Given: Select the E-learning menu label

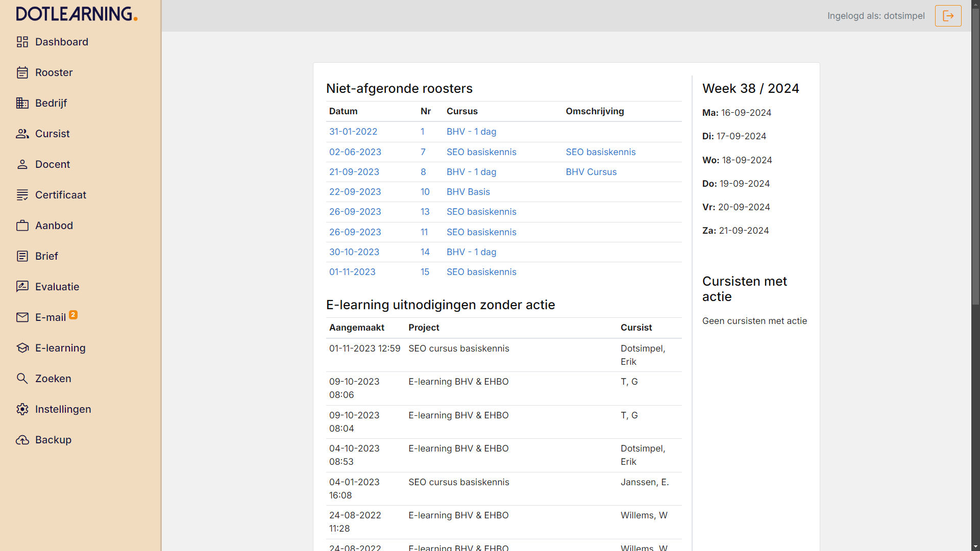Looking at the screenshot, I should tap(60, 348).
